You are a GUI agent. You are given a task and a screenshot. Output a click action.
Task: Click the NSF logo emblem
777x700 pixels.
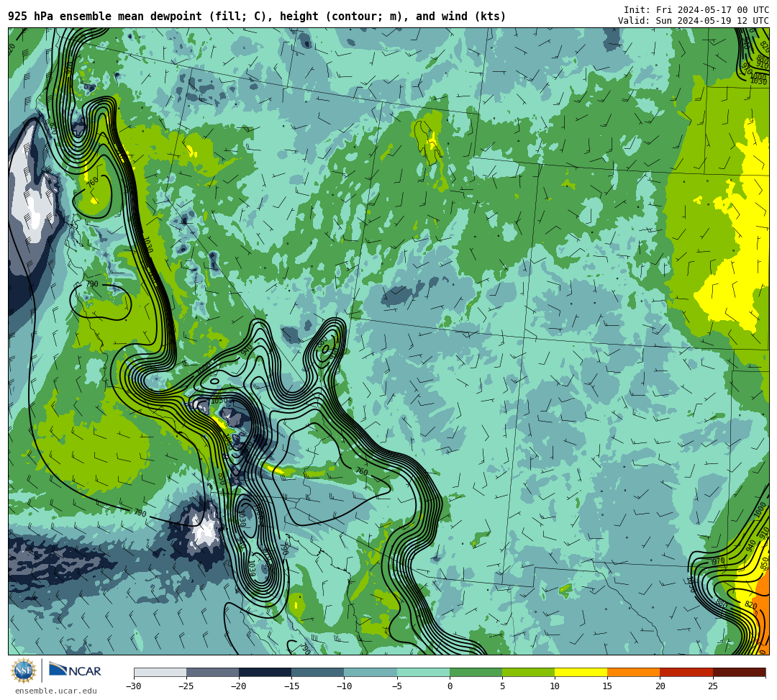click(23, 671)
